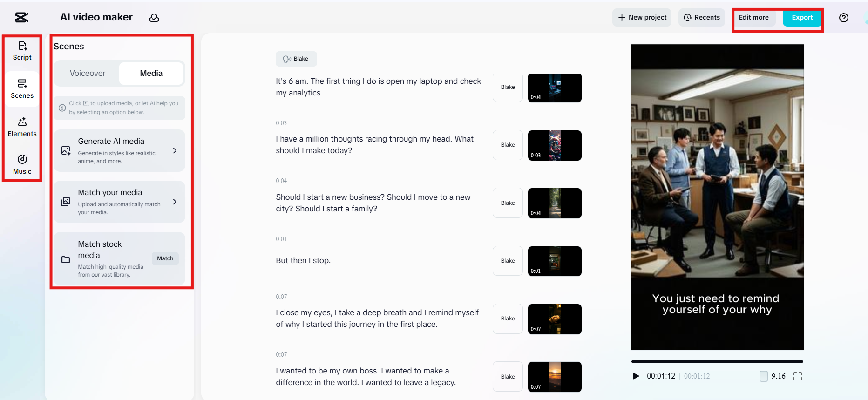Viewport: 868px width, 400px height.
Task: Edit text 'But then I stop.'
Action: (x=303, y=261)
